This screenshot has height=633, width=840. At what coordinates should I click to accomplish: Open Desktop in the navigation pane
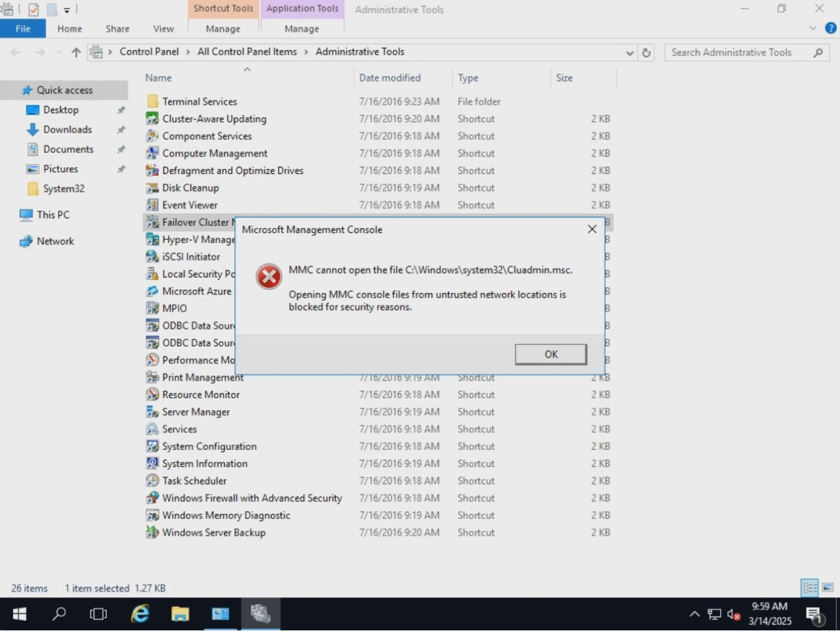click(61, 110)
